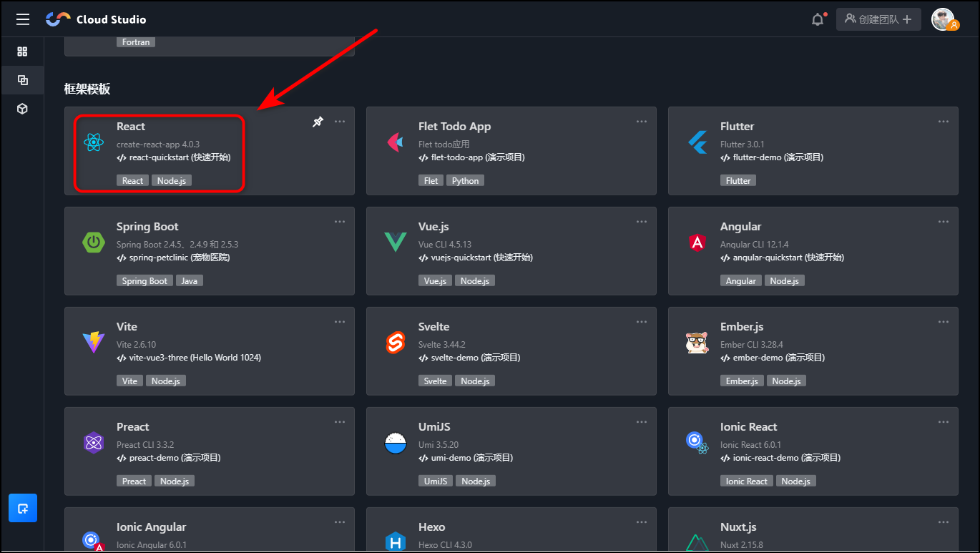Screen dimensions: 980x553
Task: Select the Preact template title
Action: coord(133,427)
